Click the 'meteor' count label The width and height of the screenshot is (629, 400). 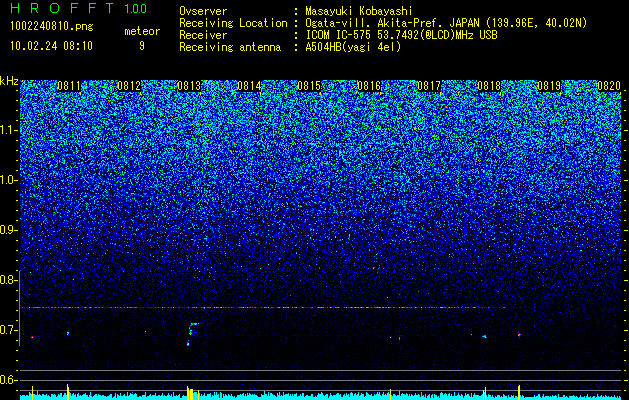(x=142, y=31)
